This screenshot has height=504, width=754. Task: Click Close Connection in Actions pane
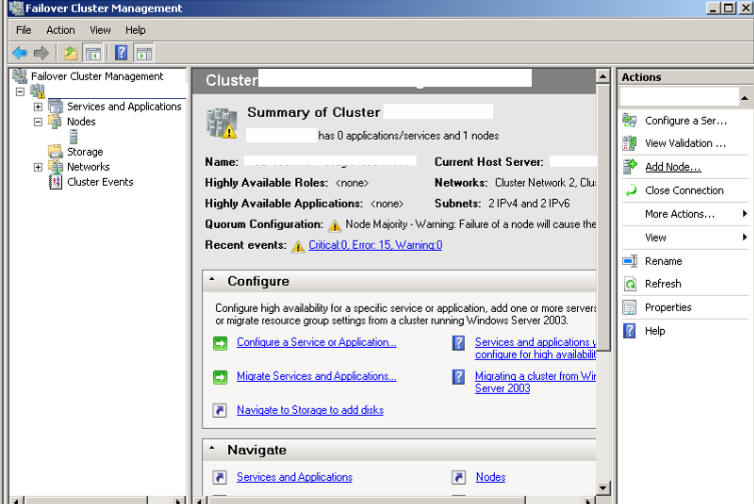pyautogui.click(x=684, y=190)
